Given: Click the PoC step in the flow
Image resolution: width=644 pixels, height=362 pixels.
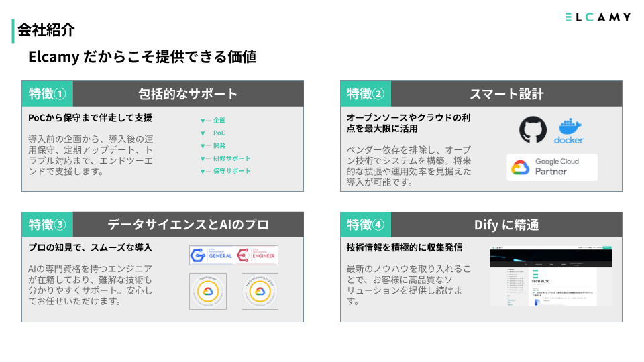Looking at the screenshot, I should coord(219,133).
